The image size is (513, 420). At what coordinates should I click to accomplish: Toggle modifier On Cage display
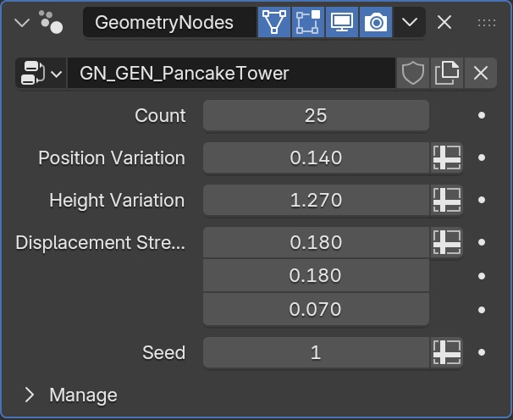[274, 23]
